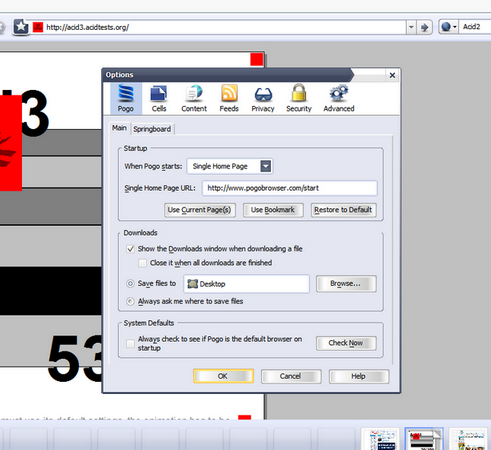Confirm the dialog with OK

pyautogui.click(x=223, y=376)
